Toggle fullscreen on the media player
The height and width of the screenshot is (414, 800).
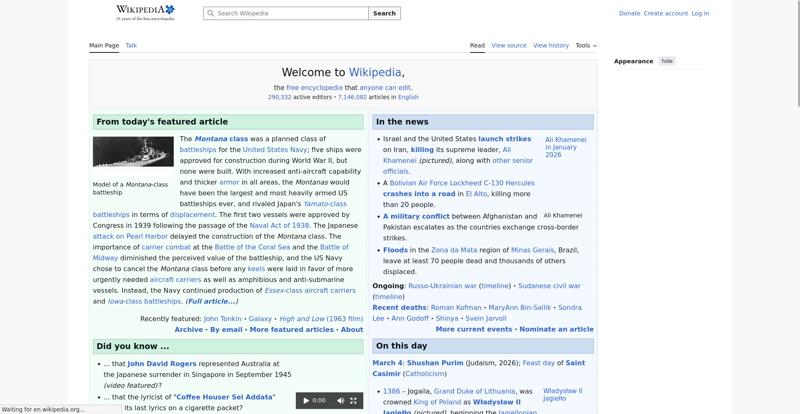point(353,400)
